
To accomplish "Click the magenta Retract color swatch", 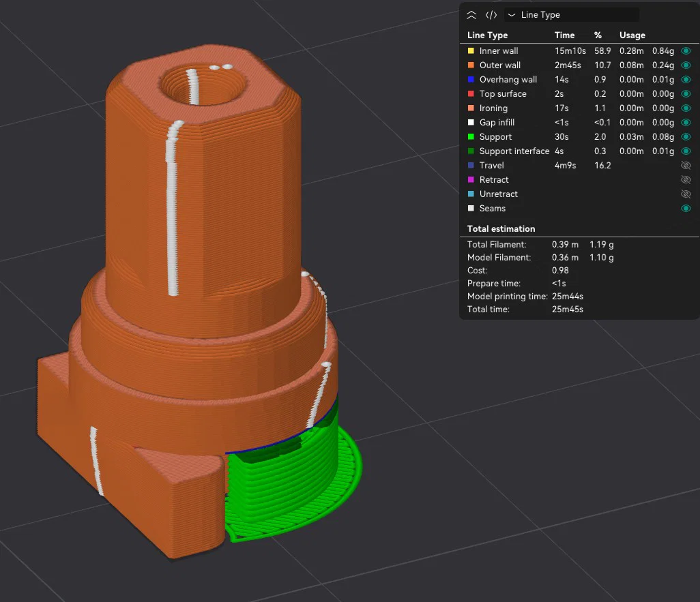I will coord(471,179).
